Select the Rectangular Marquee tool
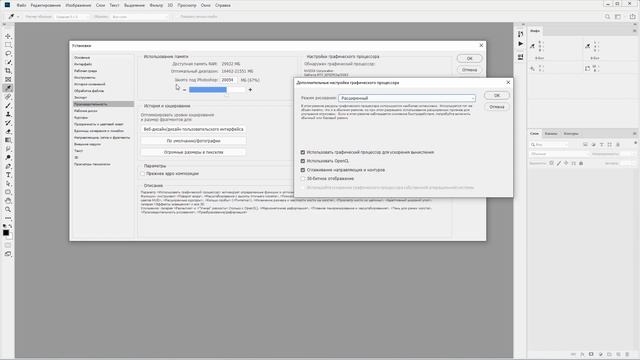This screenshot has width=640, height=360. pyautogui.click(x=8, y=45)
